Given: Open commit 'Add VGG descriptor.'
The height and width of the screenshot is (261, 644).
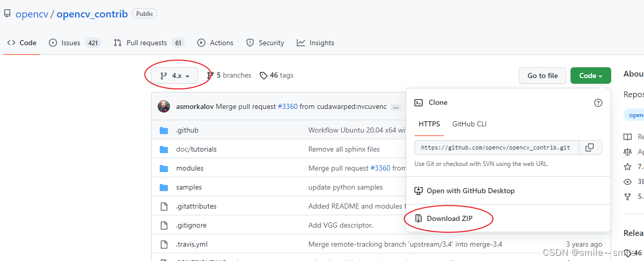Looking at the screenshot, I should pos(341,226).
